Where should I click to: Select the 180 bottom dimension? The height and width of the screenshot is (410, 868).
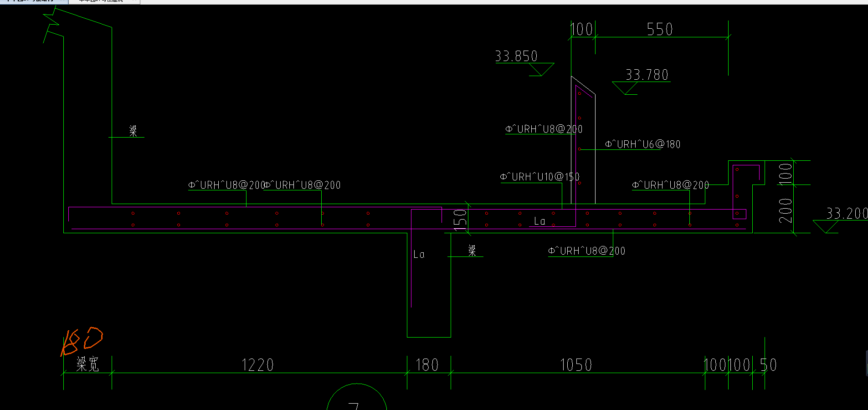427,365
